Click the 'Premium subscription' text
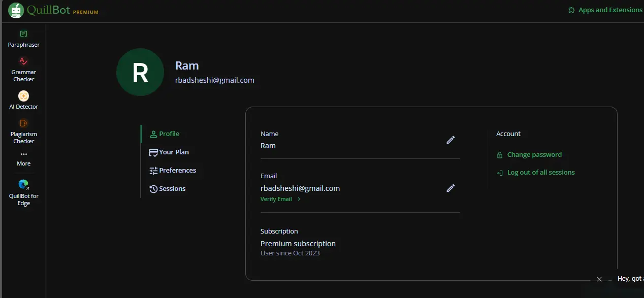The width and height of the screenshot is (644, 298). 298,244
